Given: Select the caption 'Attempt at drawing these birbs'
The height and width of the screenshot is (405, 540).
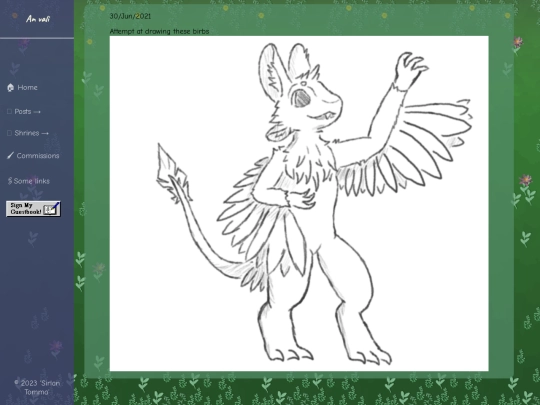Looking at the screenshot, I should tap(159, 31).
